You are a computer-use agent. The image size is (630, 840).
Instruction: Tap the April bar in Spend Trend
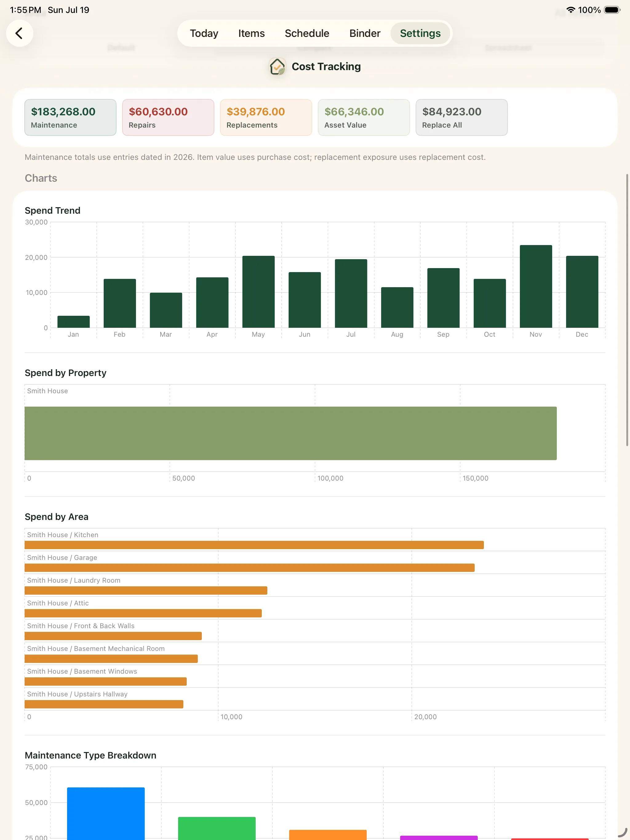click(x=212, y=302)
